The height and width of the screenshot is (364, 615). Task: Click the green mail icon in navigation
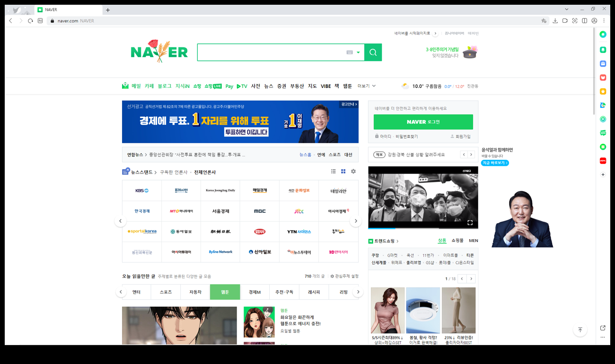coord(125,86)
